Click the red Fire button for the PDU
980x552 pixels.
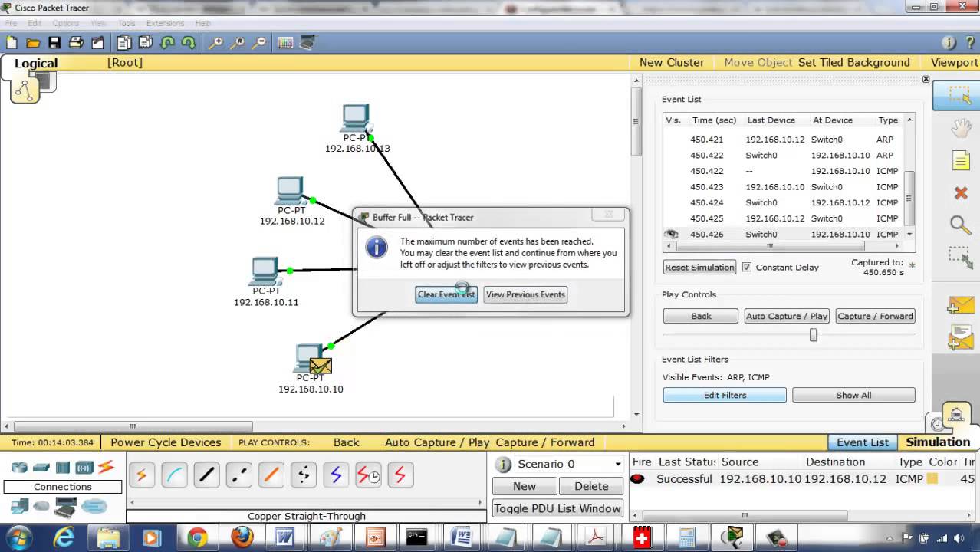637,479
